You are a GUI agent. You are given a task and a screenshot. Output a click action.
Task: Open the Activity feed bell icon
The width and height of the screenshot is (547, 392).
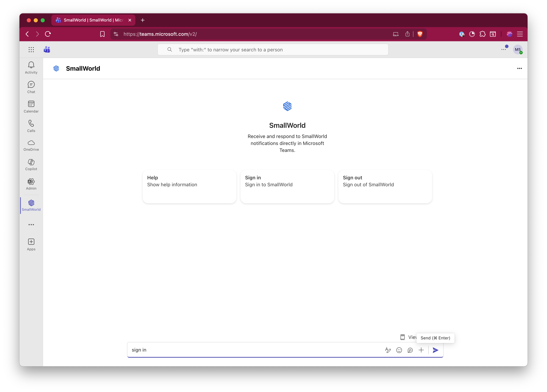pyautogui.click(x=31, y=68)
